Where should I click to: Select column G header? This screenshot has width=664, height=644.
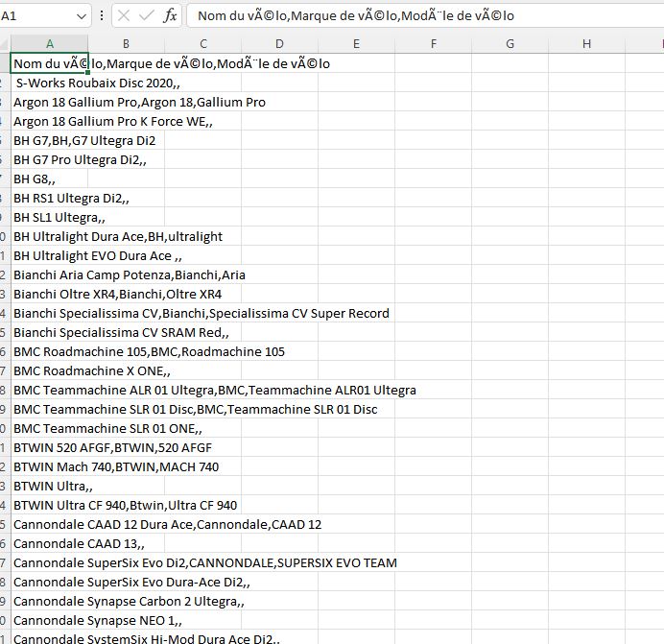(x=510, y=43)
